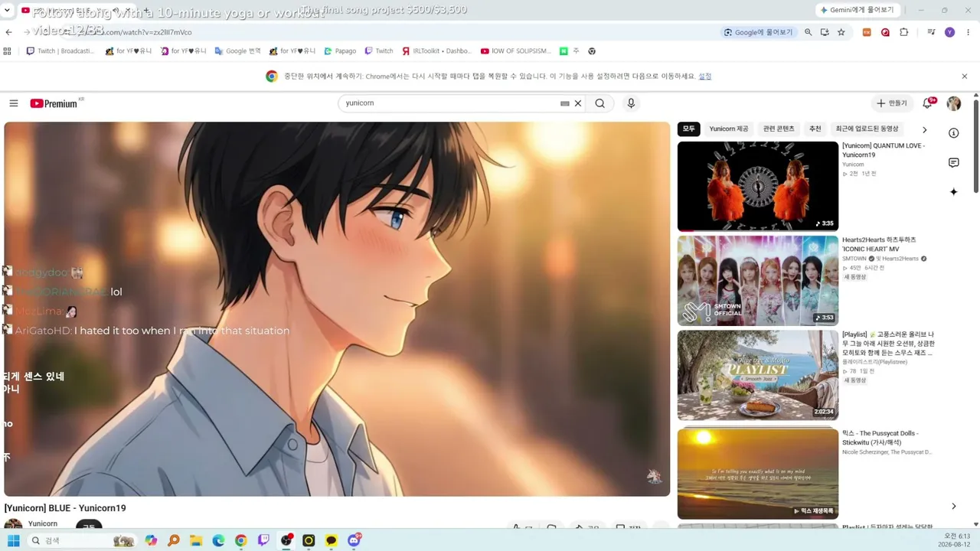The width and height of the screenshot is (980, 551).
Task: Open the olive tree Playlist thumbnail
Action: point(758,375)
